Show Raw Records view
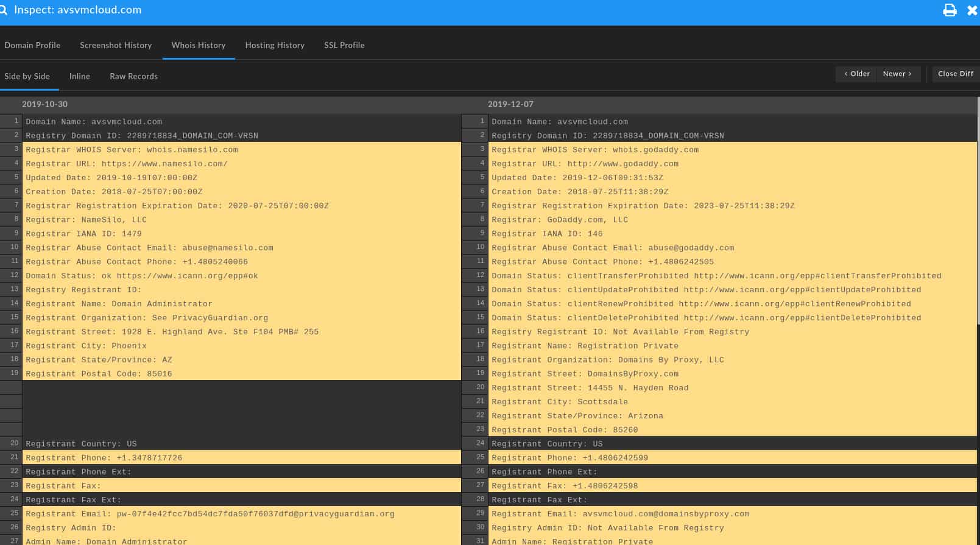This screenshot has width=980, height=545. coord(133,76)
